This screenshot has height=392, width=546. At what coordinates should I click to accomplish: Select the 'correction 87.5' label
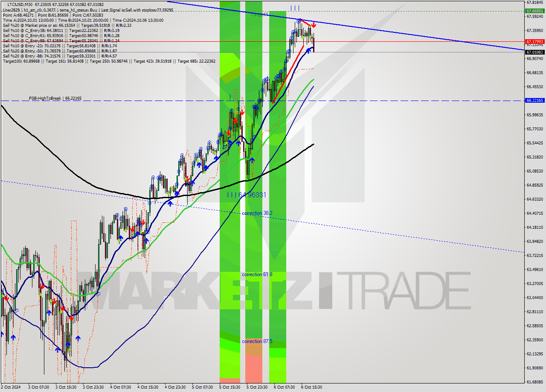257,341
